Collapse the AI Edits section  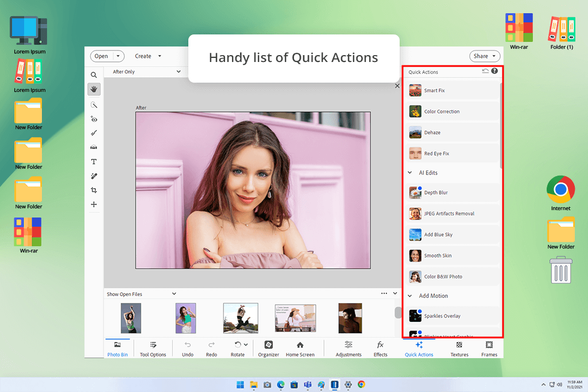(410, 173)
